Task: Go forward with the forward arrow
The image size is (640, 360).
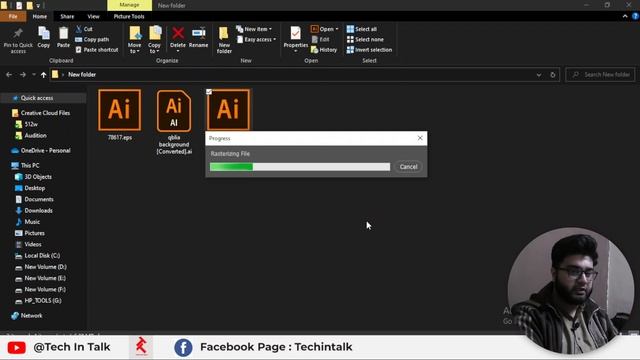Action: pos(23,75)
